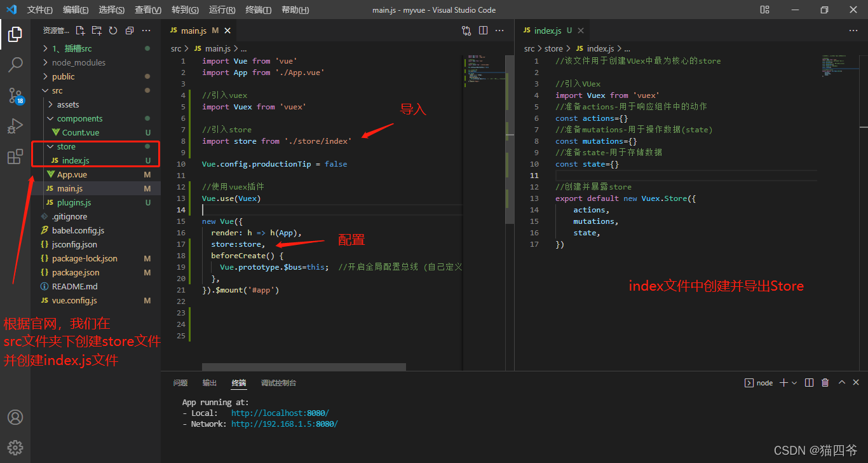
Task: Create a new terminal with plus icon
Action: pos(783,383)
